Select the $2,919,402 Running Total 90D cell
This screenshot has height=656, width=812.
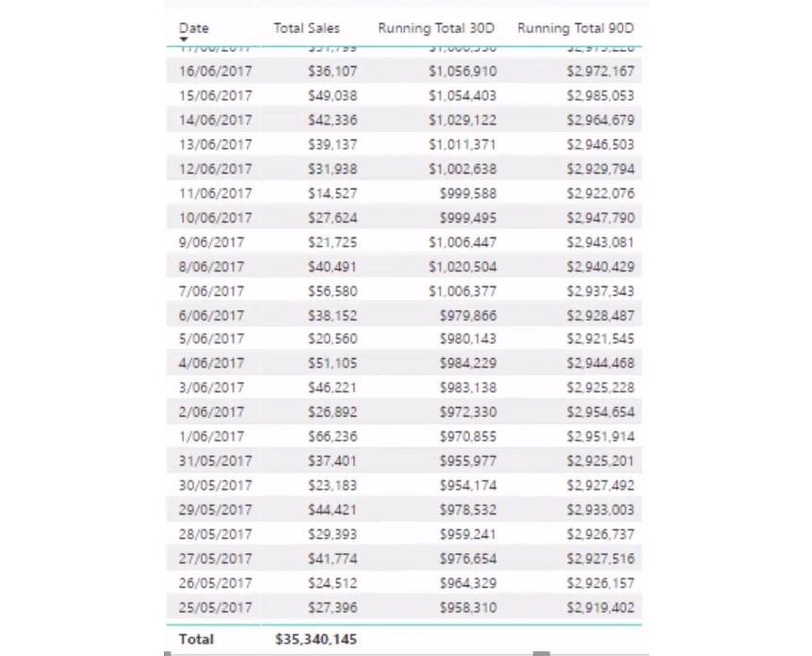pyautogui.click(x=600, y=607)
